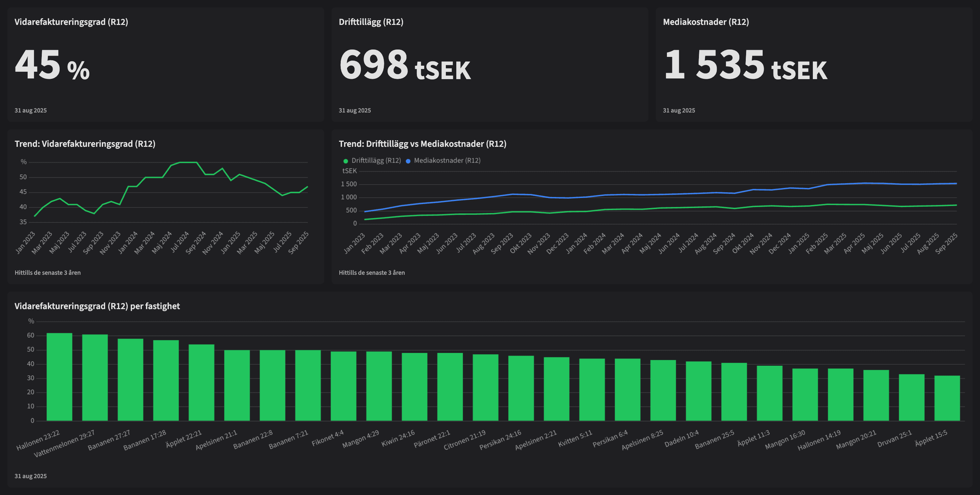The image size is (980, 495).
Task: Open the 698 tSEK Drifttillägg KPI card
Action: coord(404,65)
